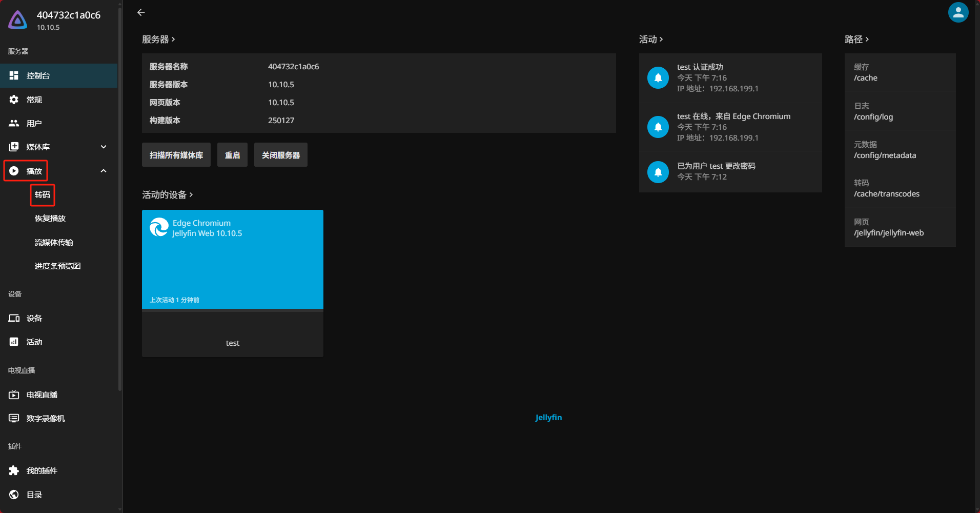Click the /cache/transcodes path text

[887, 194]
